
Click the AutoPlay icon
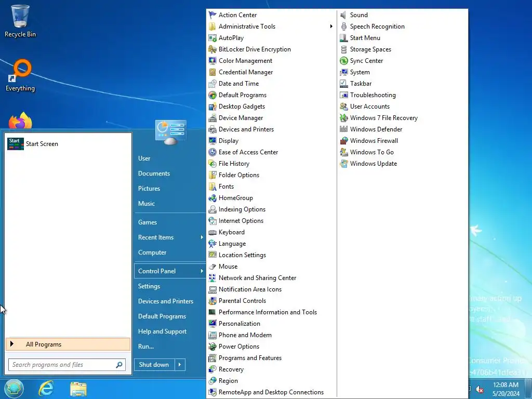(x=212, y=38)
